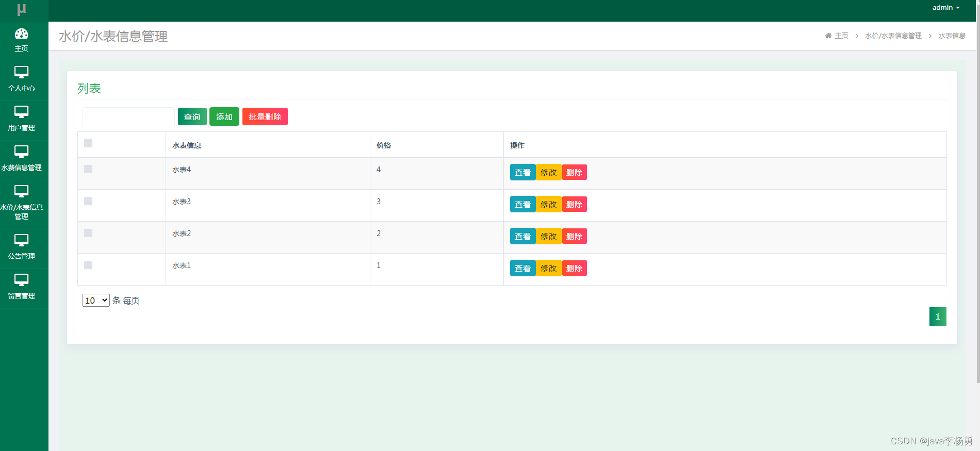Delete 水表2 with 删除 button
Image resolution: width=980 pixels, height=451 pixels.
(x=575, y=236)
